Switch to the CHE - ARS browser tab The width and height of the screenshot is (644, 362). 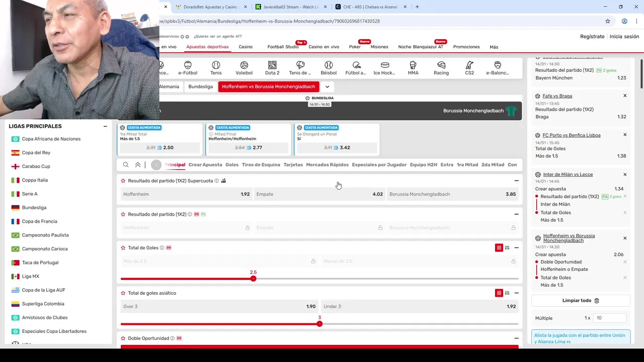point(370,7)
